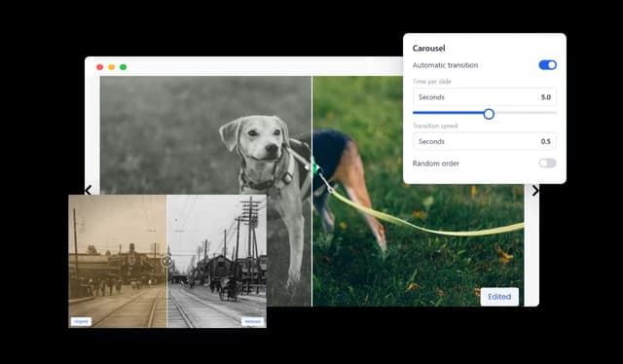This screenshot has height=364, width=623.
Task: Enable the Random order switch
Action: click(x=547, y=164)
